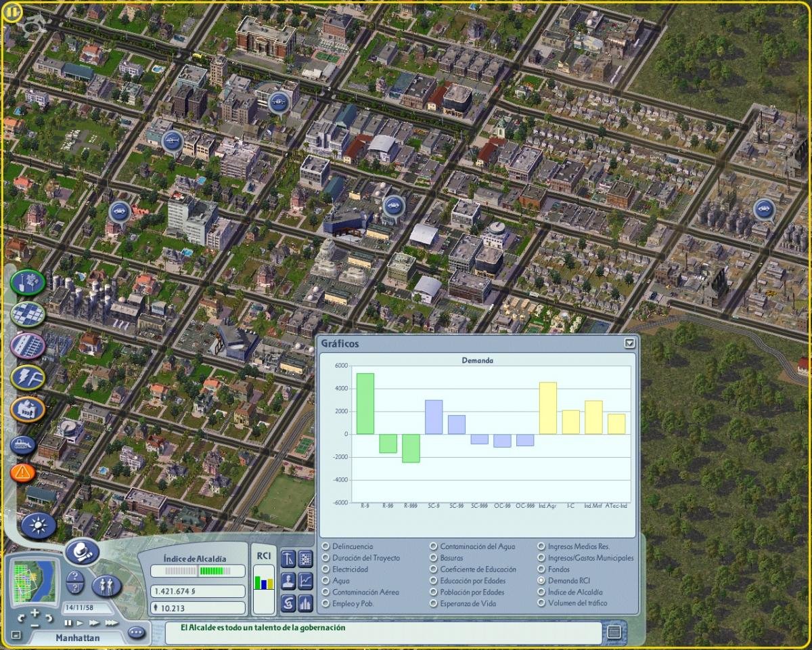Open the civic buildings menu

coord(28,409)
